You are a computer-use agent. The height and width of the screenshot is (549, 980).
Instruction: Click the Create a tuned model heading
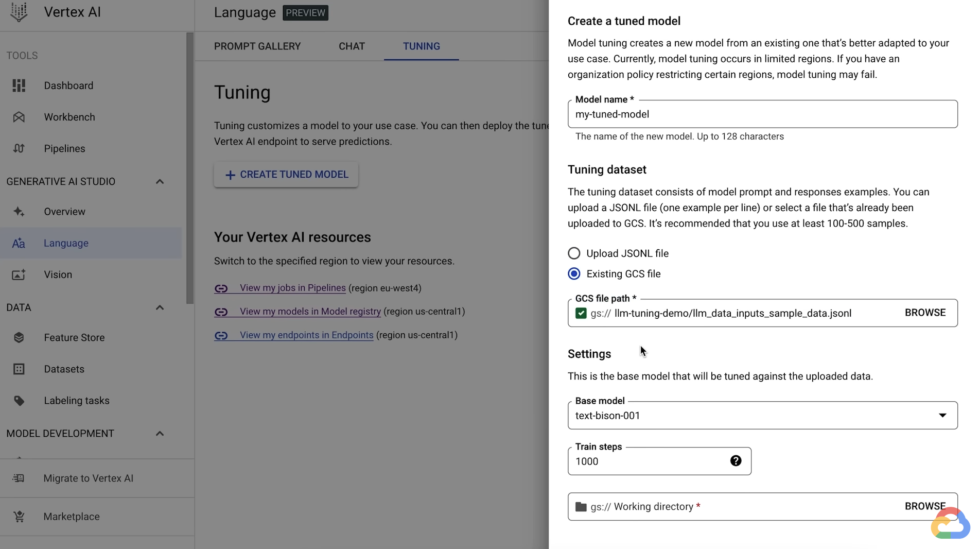[624, 21]
